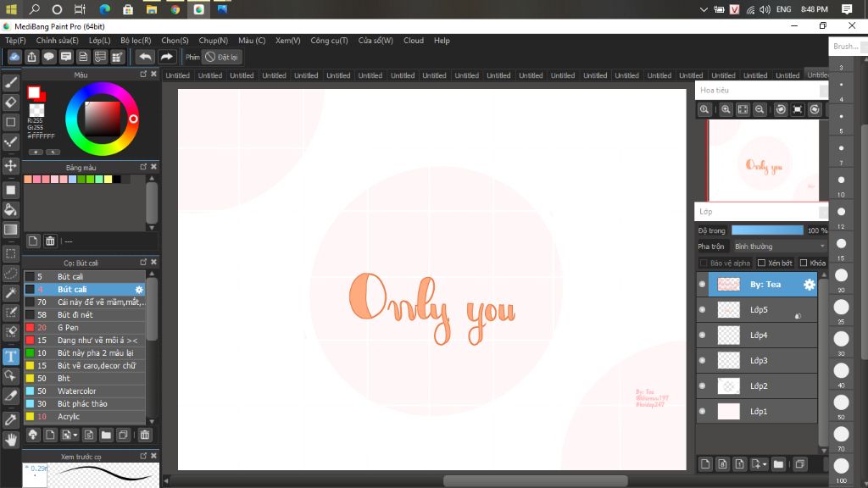
Task: Select the rectangular Selection tool
Action: click(10, 253)
